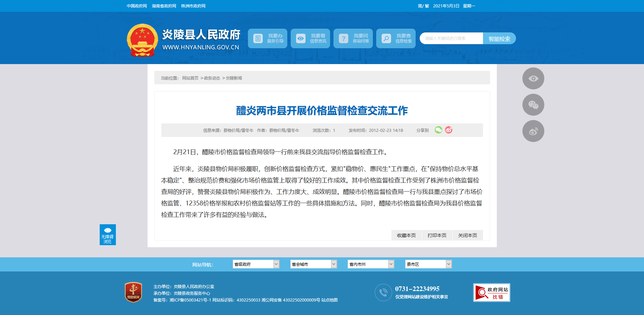This screenshot has height=315, width=644.
Task: Click the green WeChat share icon
Action: pos(438,130)
